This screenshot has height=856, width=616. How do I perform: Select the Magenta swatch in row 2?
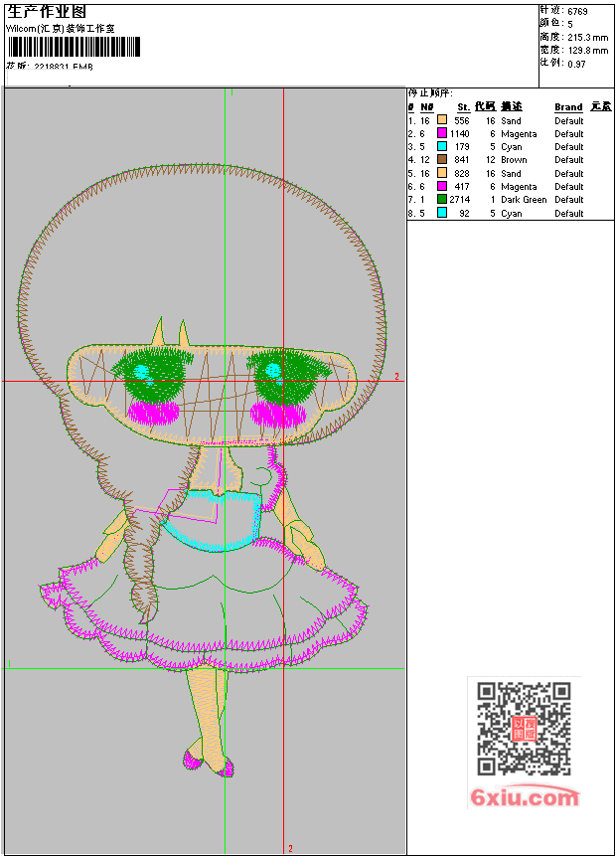[442, 133]
